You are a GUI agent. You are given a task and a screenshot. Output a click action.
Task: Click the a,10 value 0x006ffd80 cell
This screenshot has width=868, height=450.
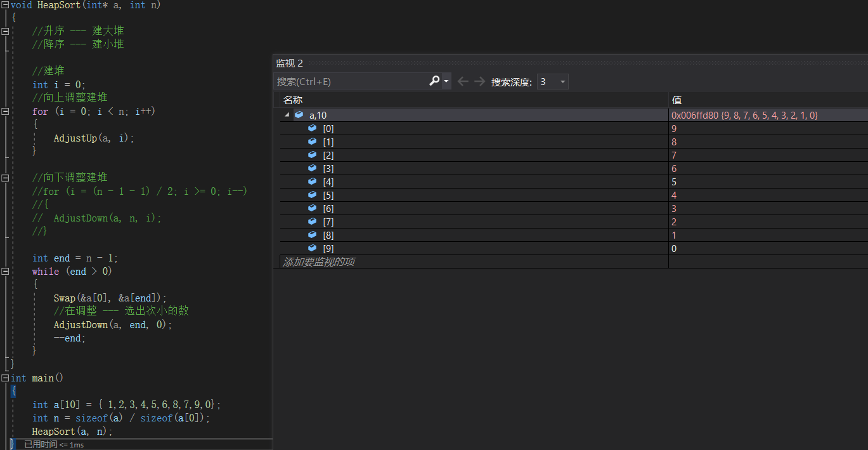[x=744, y=116]
